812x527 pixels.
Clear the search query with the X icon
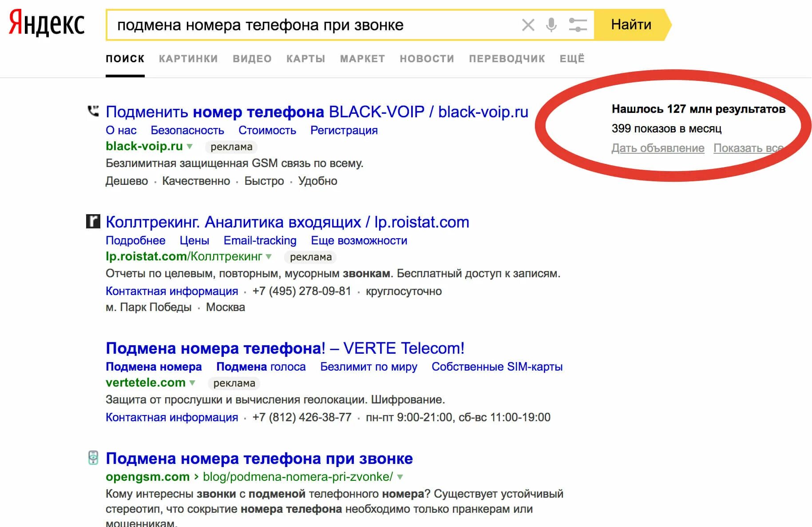tap(528, 25)
